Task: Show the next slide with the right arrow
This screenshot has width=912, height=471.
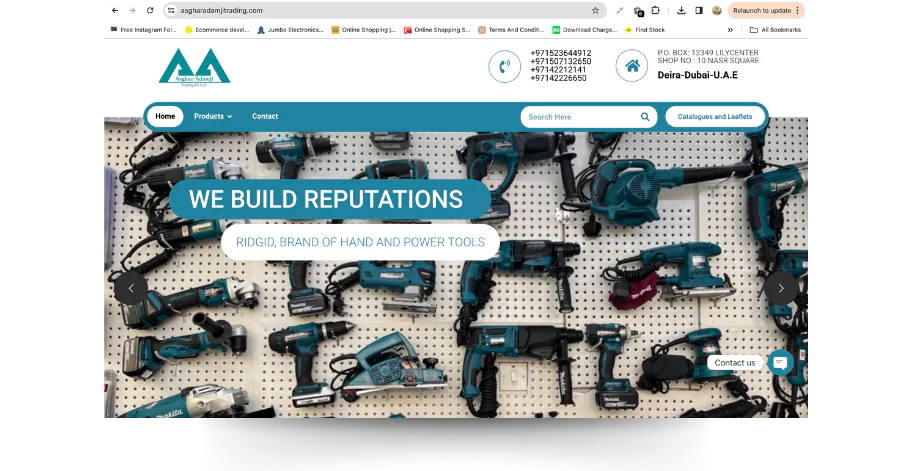Action: pyautogui.click(x=781, y=288)
